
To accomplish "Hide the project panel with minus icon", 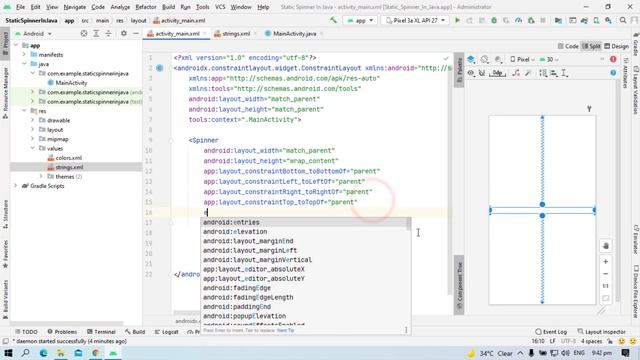I will coord(136,33).
